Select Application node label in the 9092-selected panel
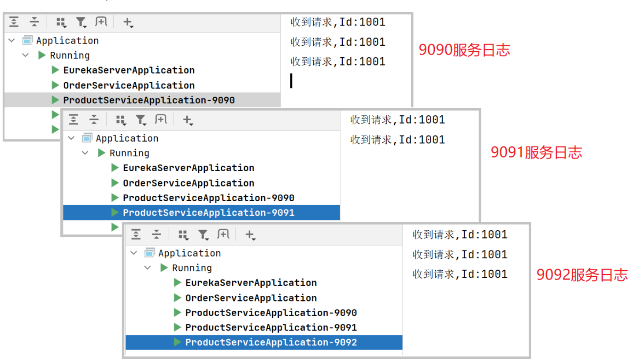 click(x=189, y=253)
